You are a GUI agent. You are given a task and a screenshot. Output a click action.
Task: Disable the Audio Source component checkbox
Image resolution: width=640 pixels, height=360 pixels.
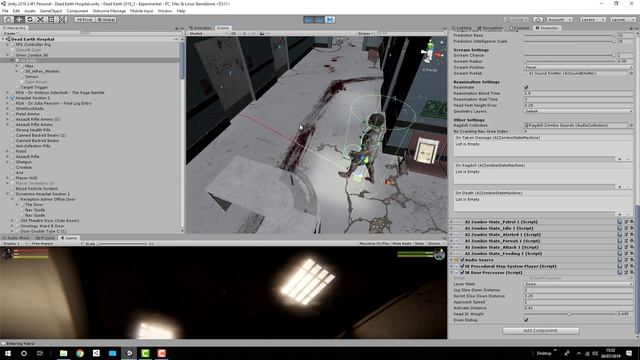point(462,260)
